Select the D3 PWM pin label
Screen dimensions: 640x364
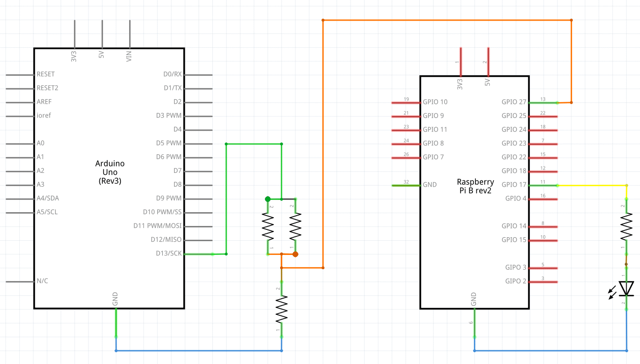tap(169, 115)
